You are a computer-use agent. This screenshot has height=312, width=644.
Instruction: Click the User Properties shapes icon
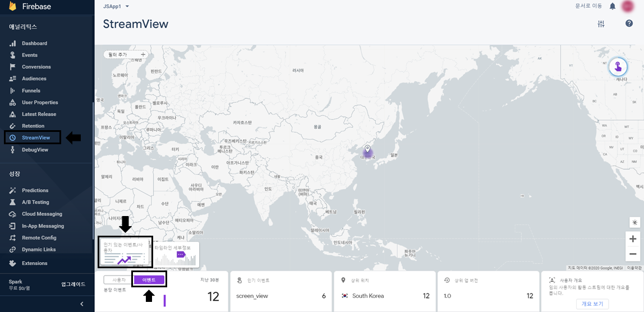click(13, 102)
